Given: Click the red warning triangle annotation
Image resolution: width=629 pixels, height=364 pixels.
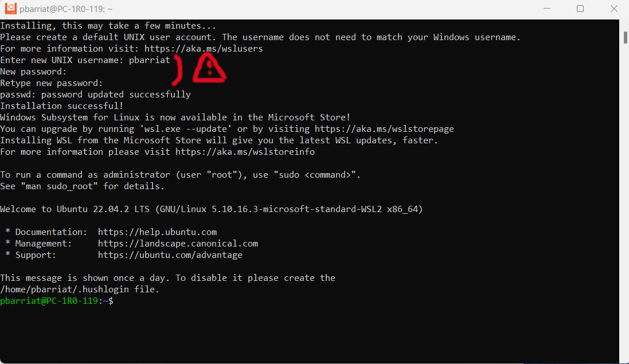Looking at the screenshot, I should (x=209, y=68).
